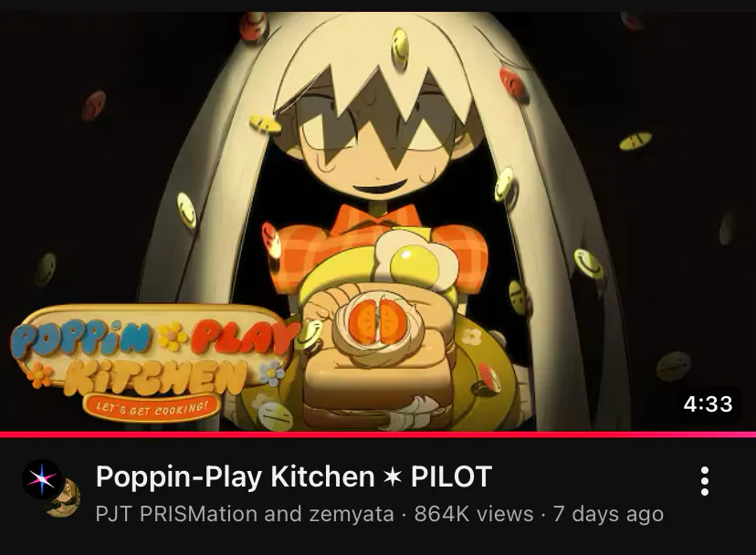This screenshot has width=756, height=555.
Task: Click the fried egg in the thumbnail
Action: pyautogui.click(x=415, y=259)
